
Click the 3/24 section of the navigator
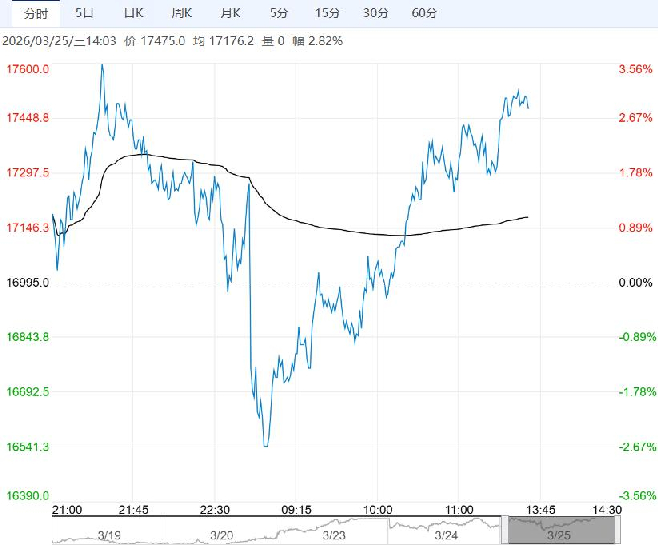pyautogui.click(x=450, y=536)
